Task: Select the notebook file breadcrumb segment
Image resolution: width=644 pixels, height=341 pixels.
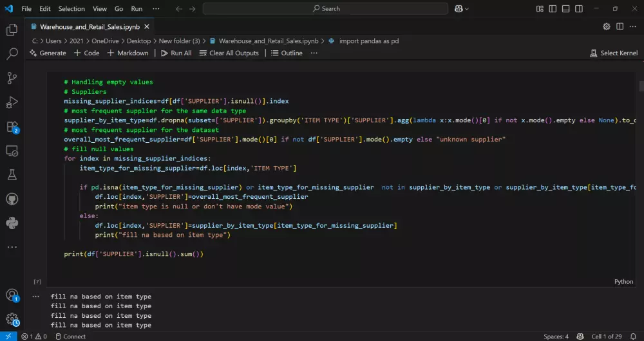Action: click(x=264, y=41)
